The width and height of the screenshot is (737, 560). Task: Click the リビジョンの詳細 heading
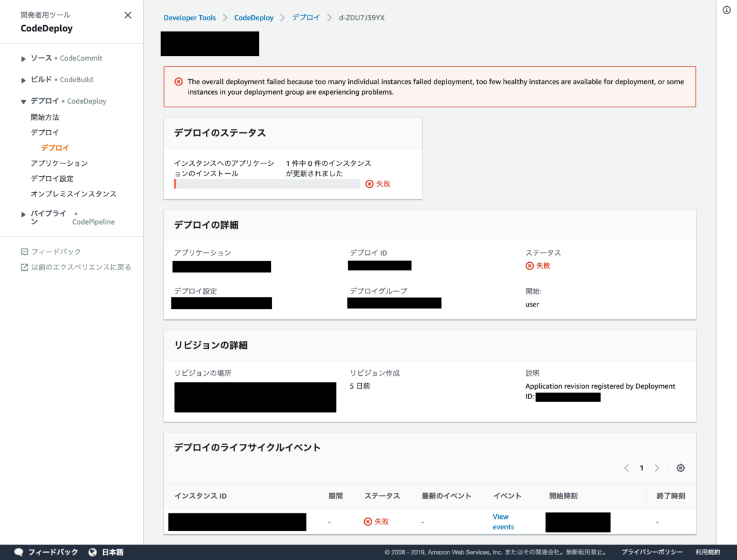[x=211, y=345]
